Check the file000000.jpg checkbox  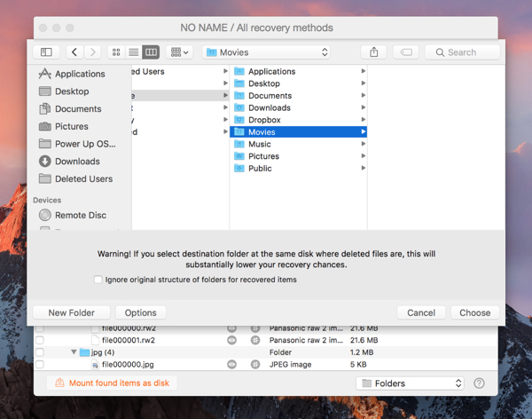40,364
